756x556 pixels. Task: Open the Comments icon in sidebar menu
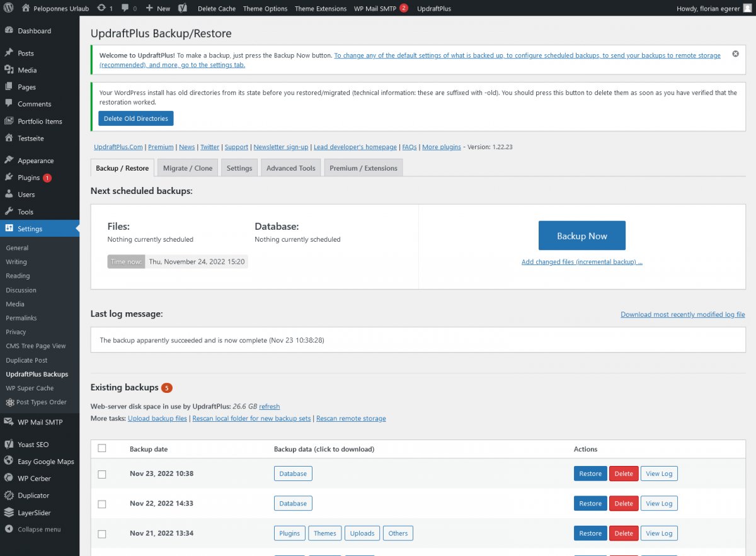pos(9,104)
